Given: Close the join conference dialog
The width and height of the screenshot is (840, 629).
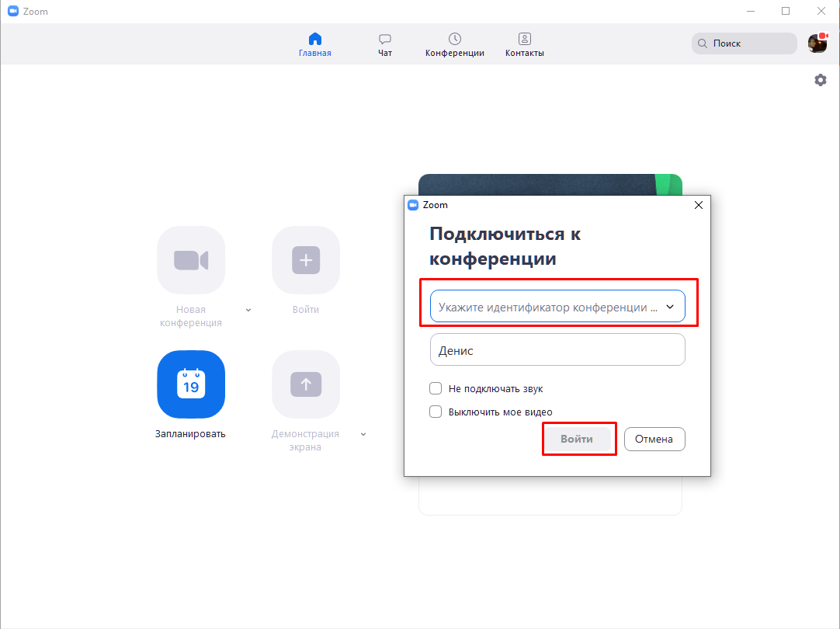Looking at the screenshot, I should 699,205.
